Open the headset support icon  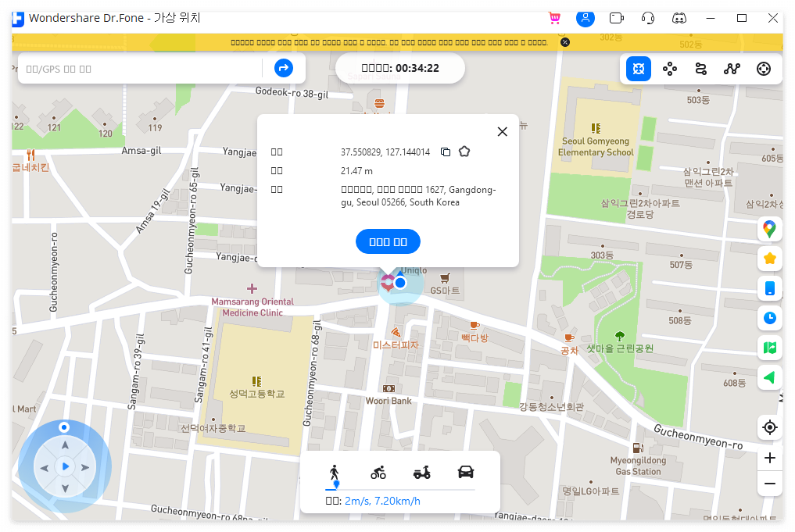[647, 18]
